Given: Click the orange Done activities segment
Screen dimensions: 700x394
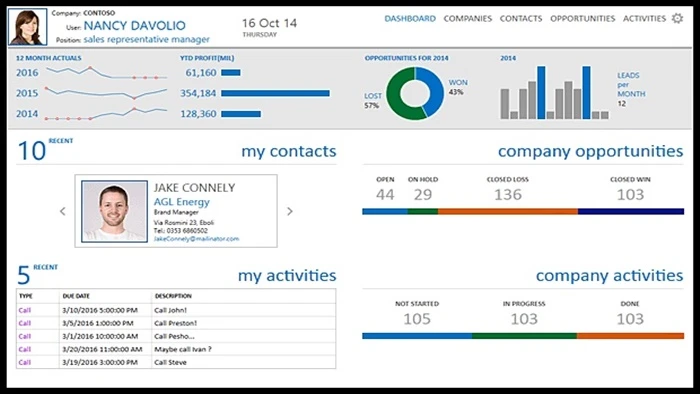Looking at the screenshot, I should (x=630, y=336).
